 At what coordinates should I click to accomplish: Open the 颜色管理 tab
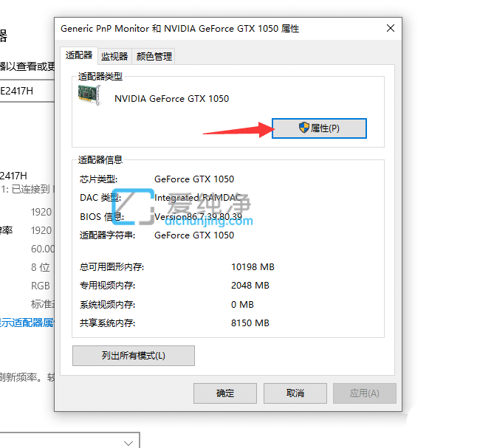[154, 56]
